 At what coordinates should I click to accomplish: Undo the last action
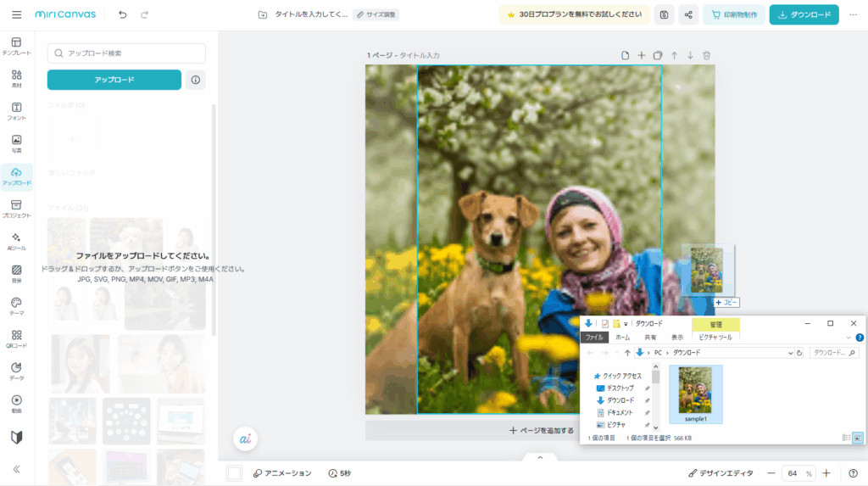click(x=122, y=14)
